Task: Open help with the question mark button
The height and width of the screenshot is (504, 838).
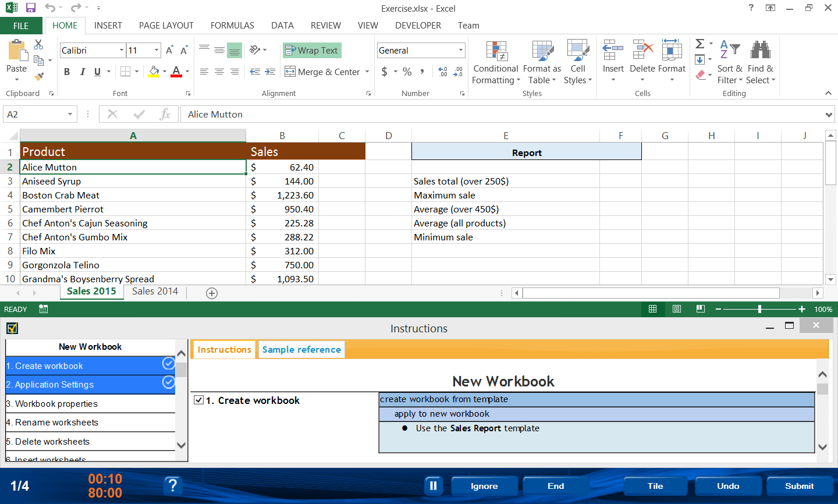Action: tap(172, 485)
